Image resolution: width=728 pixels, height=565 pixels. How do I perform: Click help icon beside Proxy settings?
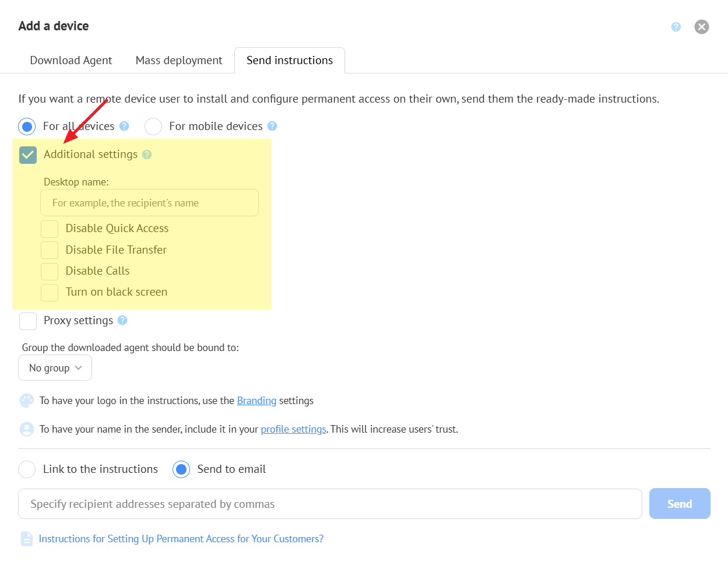(x=122, y=320)
